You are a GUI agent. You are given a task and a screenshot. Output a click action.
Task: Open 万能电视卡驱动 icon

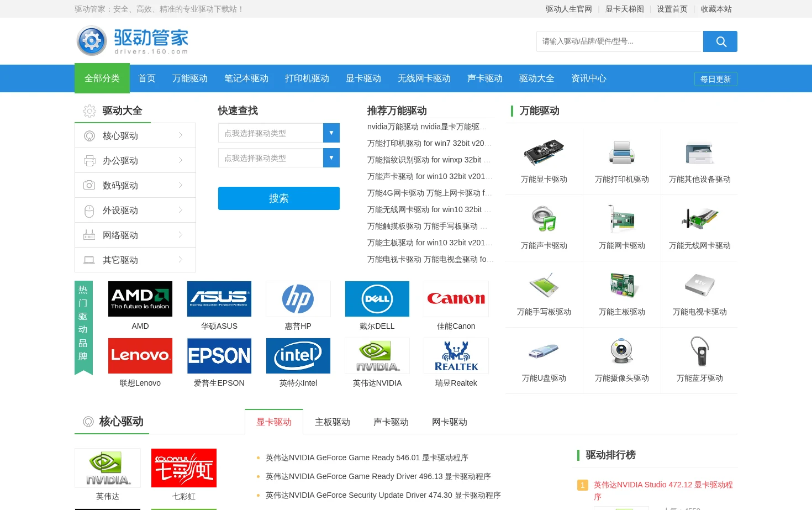coord(700,285)
